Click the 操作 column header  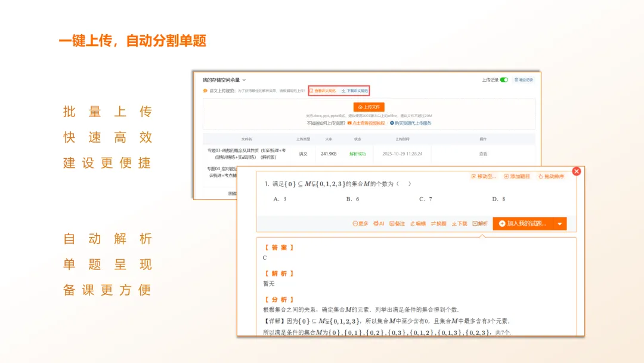coord(483,139)
